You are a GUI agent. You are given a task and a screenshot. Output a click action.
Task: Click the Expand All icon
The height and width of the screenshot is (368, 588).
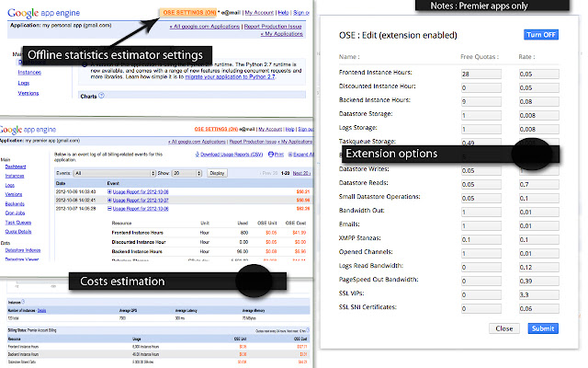(290, 155)
